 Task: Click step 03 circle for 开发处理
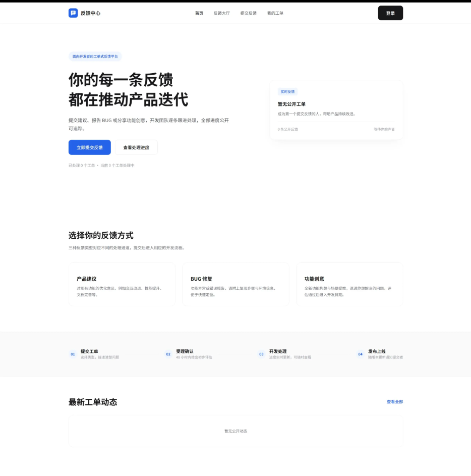(x=261, y=354)
